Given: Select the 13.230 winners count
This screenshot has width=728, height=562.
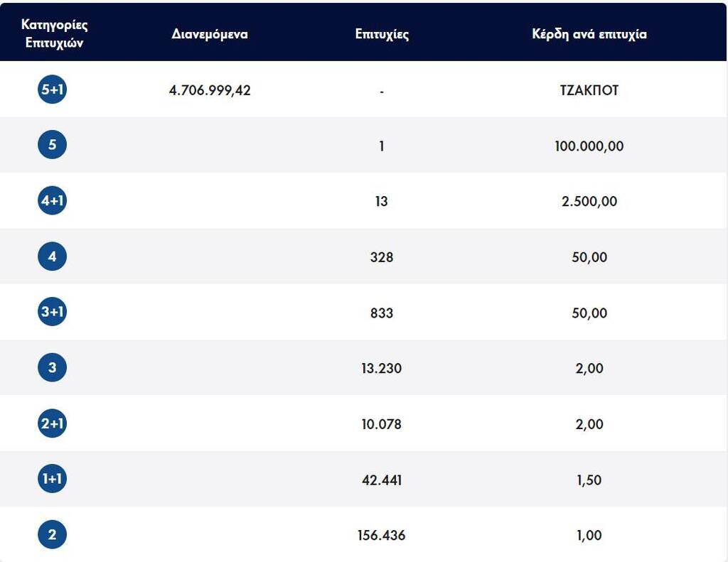Looking at the screenshot, I should (x=382, y=368).
